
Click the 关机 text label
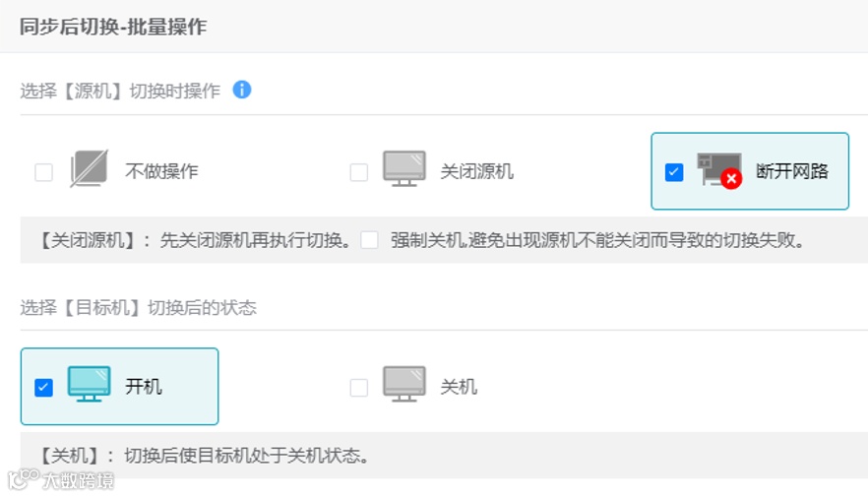459,386
